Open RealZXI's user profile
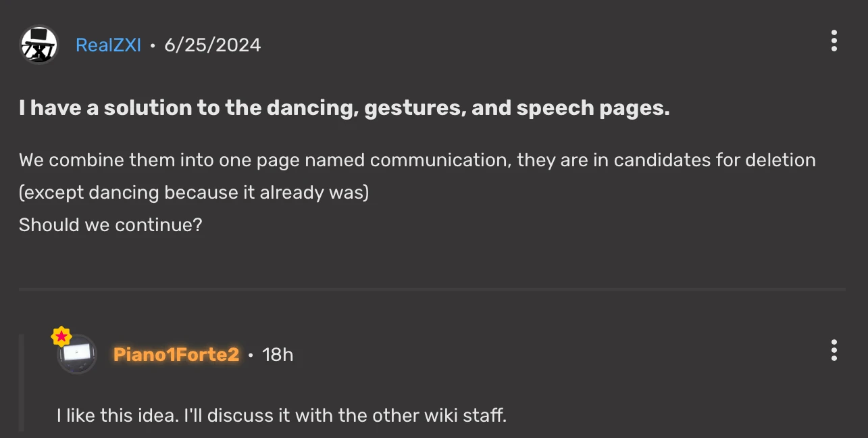Screen dimensions: 868x438 (x=108, y=44)
